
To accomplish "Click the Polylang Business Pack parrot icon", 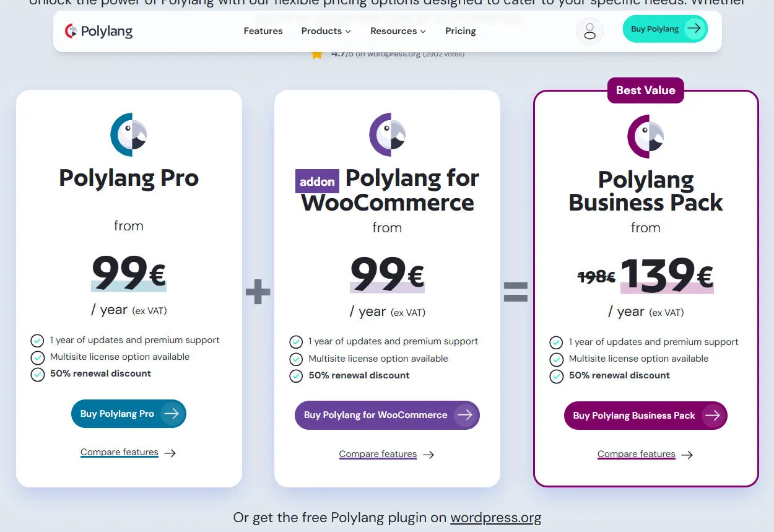I will point(645,136).
